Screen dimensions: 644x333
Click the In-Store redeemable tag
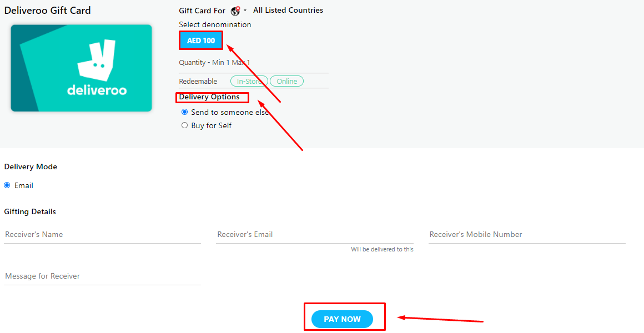pos(249,80)
